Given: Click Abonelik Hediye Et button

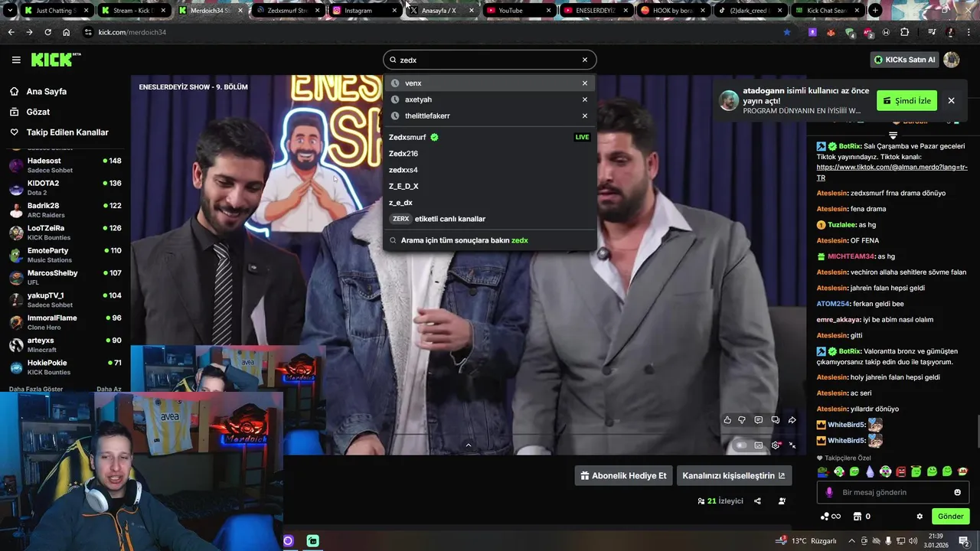Looking at the screenshot, I should tap(624, 475).
